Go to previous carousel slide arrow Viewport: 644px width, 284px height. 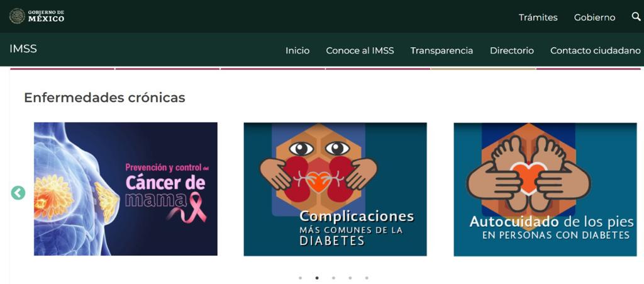[18, 193]
